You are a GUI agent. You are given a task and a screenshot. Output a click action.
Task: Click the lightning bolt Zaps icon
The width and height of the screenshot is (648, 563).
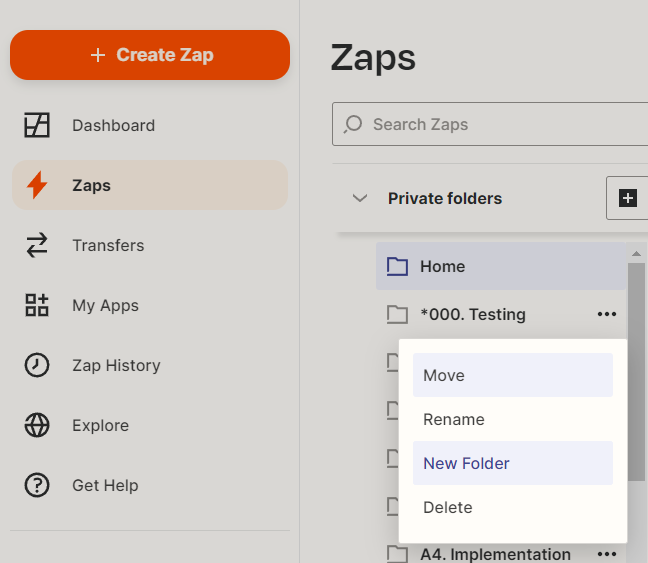(37, 185)
